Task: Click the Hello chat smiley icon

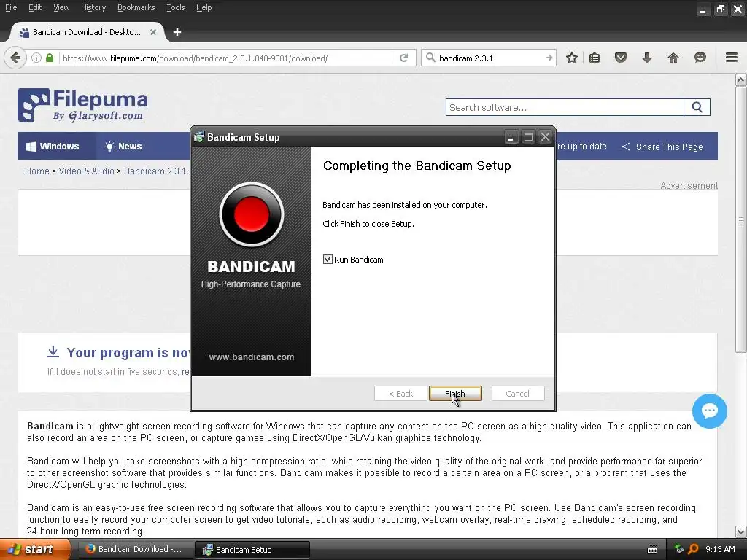Action: [700, 58]
